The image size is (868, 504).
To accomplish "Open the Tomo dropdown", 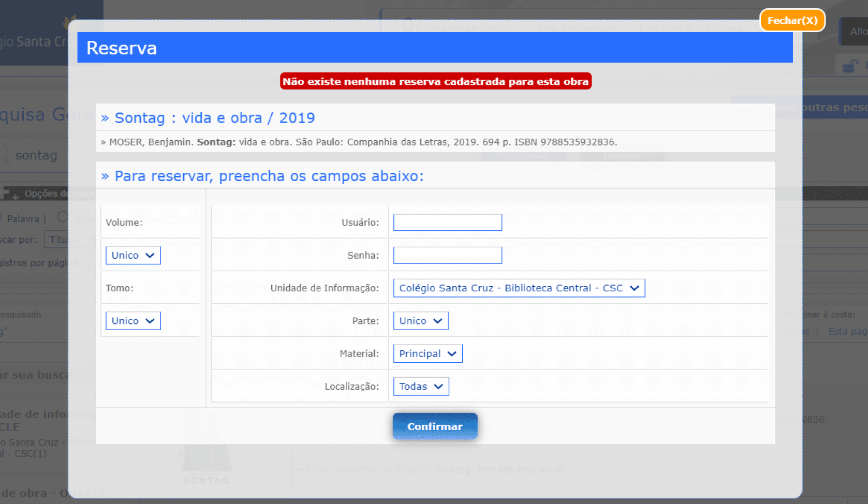I will 133,321.
